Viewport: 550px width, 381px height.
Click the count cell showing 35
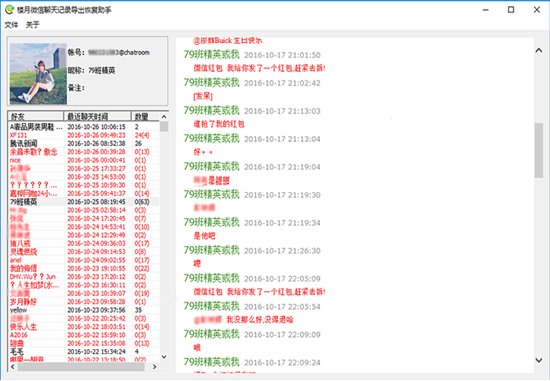pyautogui.click(x=139, y=310)
